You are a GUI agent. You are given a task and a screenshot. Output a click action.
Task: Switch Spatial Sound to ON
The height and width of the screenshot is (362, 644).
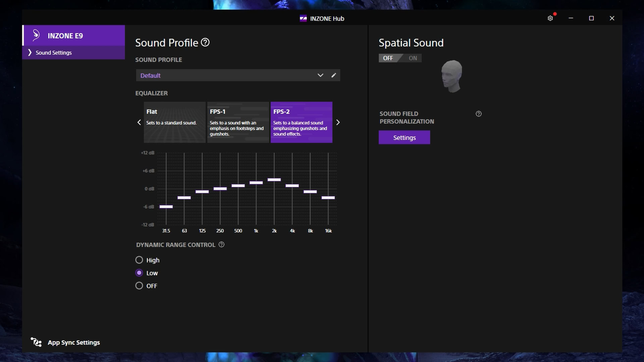[x=413, y=58]
